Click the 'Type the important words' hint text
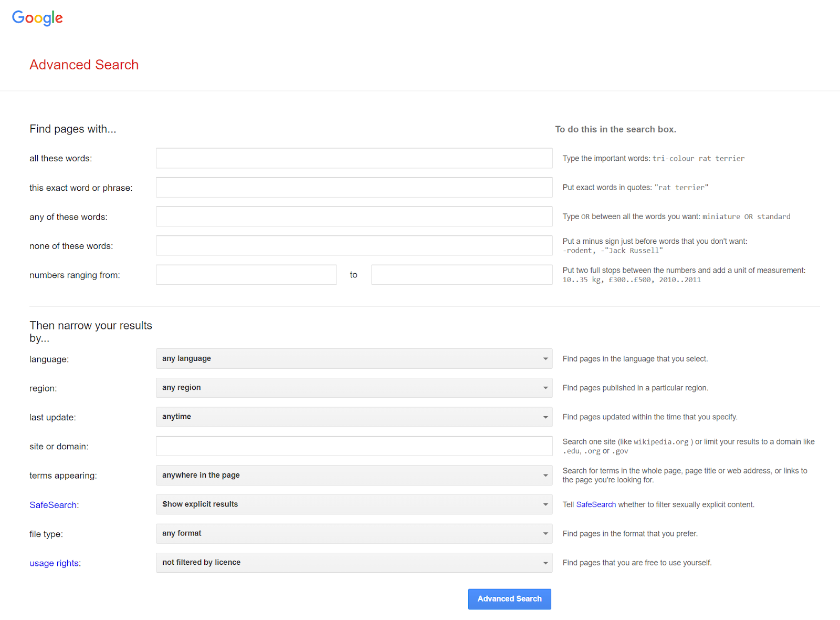This screenshot has width=840, height=620. 654,158
